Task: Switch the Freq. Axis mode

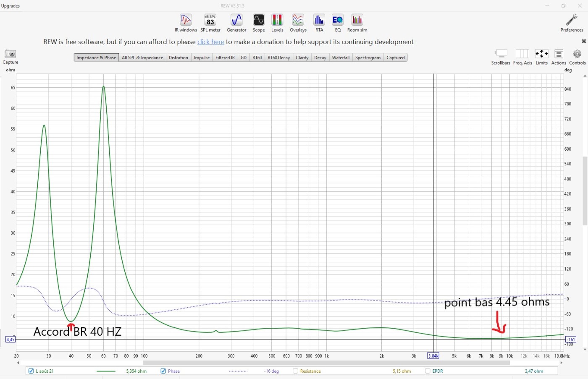Action: [522, 57]
